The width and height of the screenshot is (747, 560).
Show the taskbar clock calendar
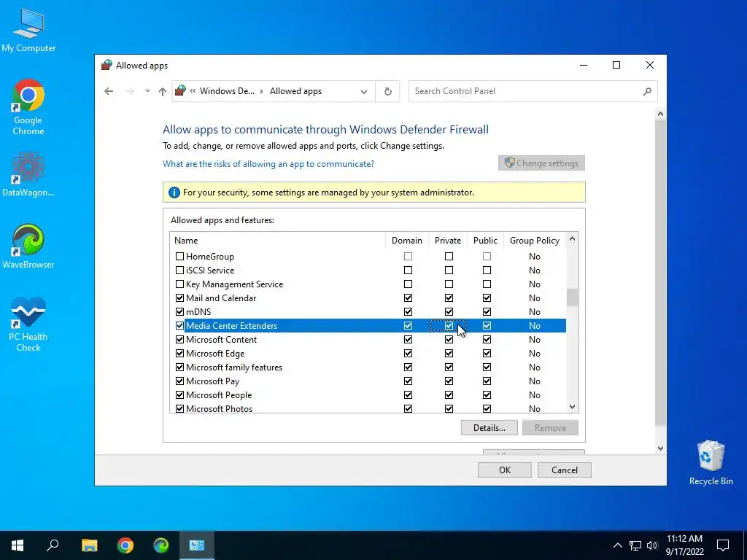pos(684,545)
